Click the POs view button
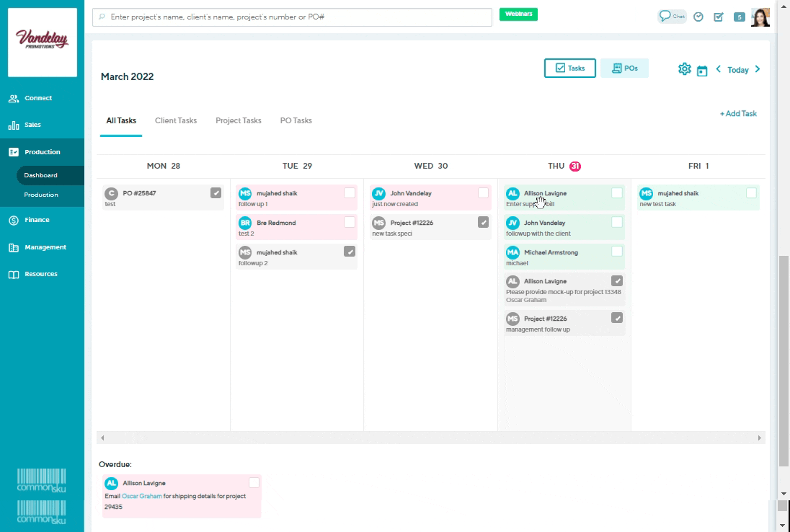790x532 pixels. tap(624, 68)
